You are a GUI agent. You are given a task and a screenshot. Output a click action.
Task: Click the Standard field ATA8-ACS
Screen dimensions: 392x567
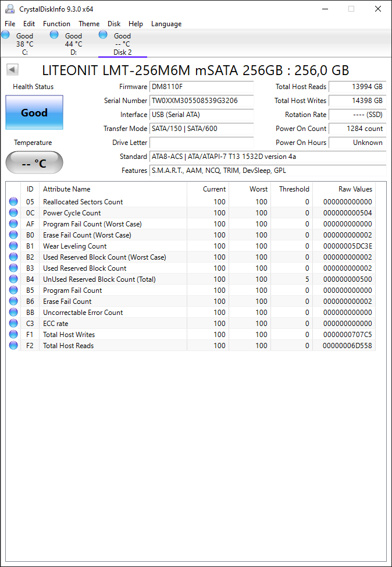(268, 157)
